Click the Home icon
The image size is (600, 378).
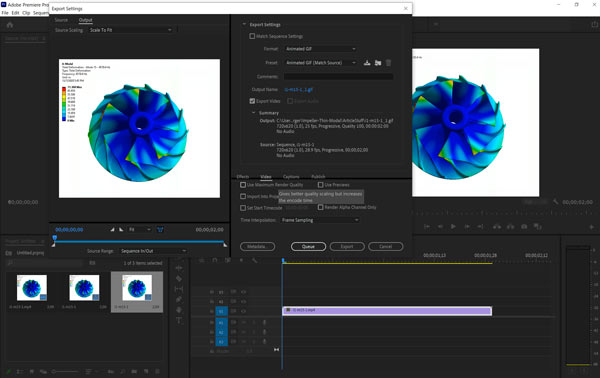pos(10,25)
